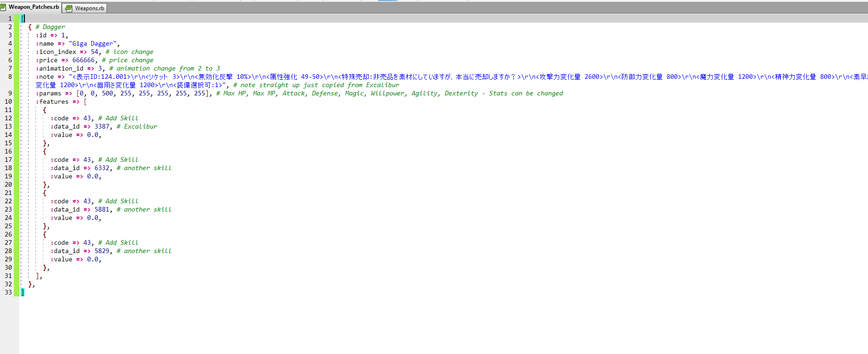Select the Weapon_Patches.rb tab

pos(30,7)
